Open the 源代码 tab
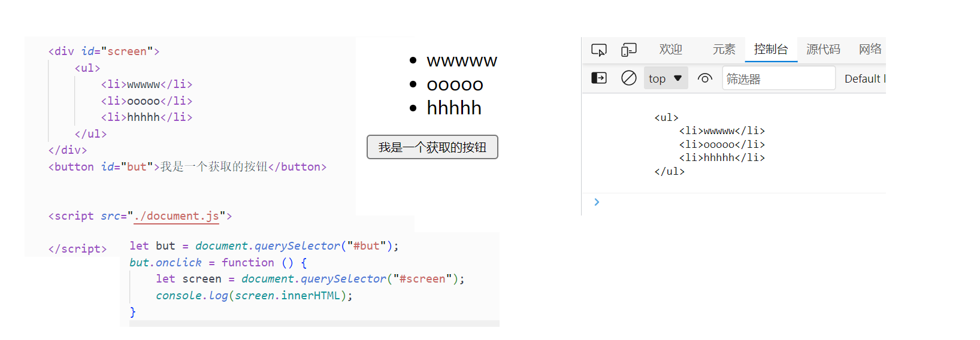 (x=823, y=49)
